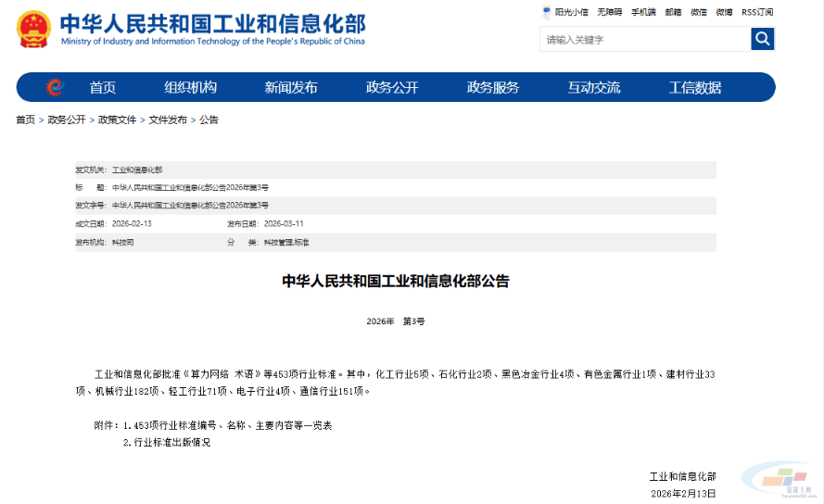Image resolution: width=824 pixels, height=504 pixels.
Task: Focus the 请输入关键字 search field
Action: coord(644,40)
